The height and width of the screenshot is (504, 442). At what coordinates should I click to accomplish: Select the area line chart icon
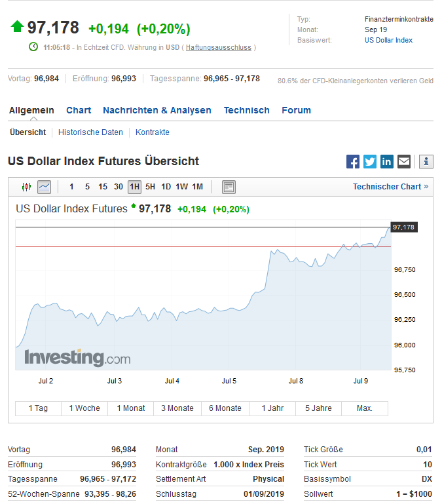point(44,187)
